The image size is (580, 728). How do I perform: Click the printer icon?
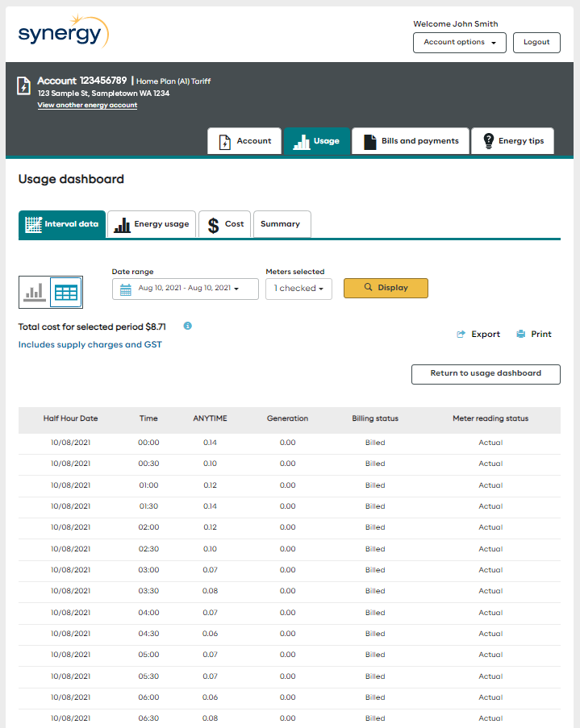[521, 334]
